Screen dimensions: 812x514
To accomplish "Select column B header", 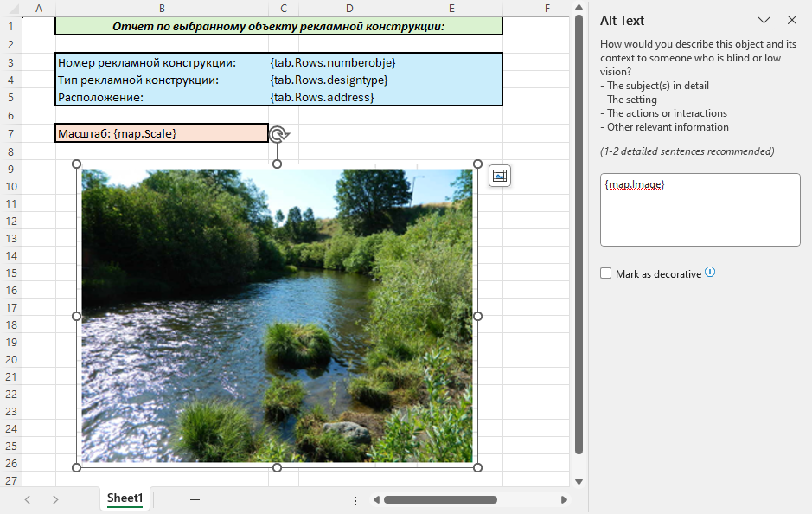I will point(162,8).
